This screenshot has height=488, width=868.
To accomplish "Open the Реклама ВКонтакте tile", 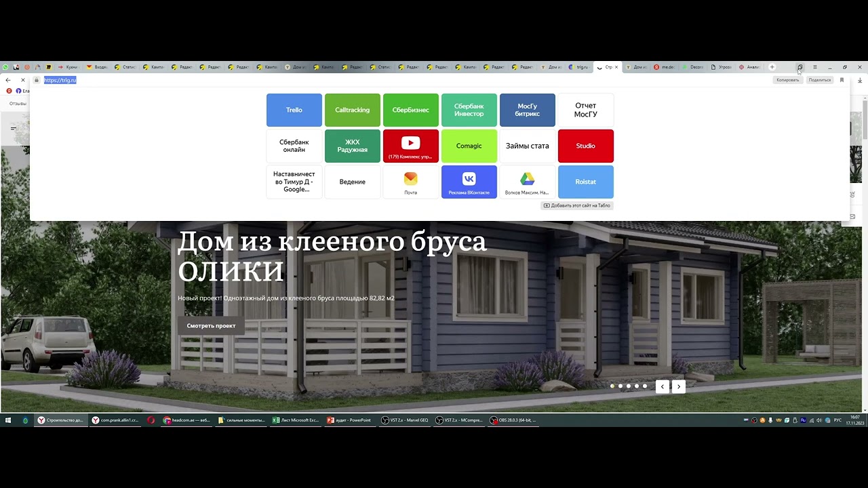I will pyautogui.click(x=469, y=182).
